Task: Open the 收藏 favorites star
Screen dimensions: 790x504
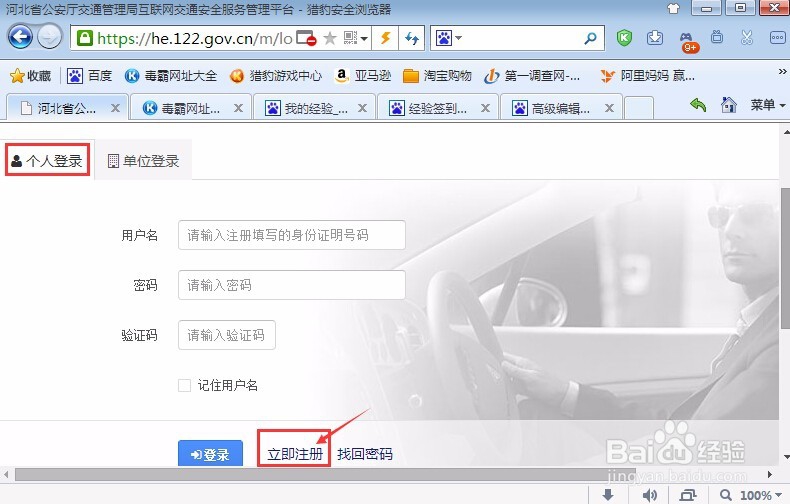Action: 31,76
